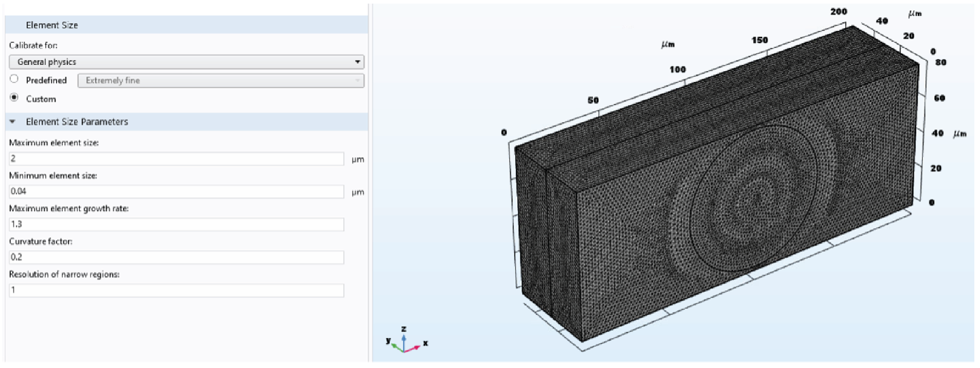Click the Curvature factor input field
The height and width of the screenshot is (368, 980).
pos(176,257)
